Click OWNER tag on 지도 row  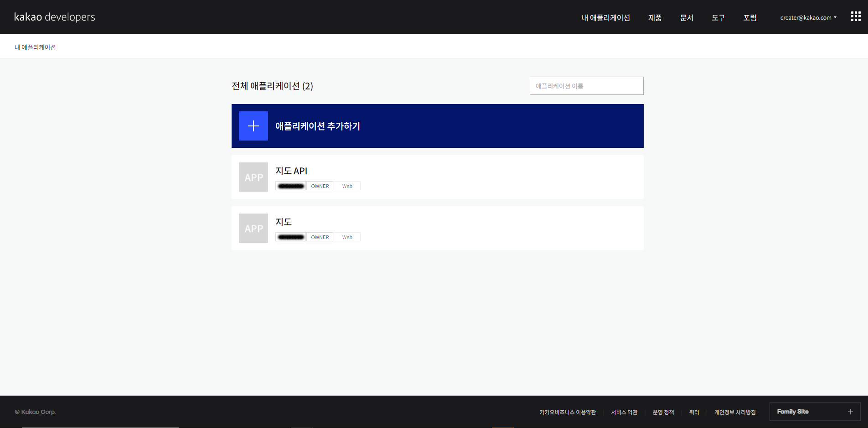click(x=320, y=237)
